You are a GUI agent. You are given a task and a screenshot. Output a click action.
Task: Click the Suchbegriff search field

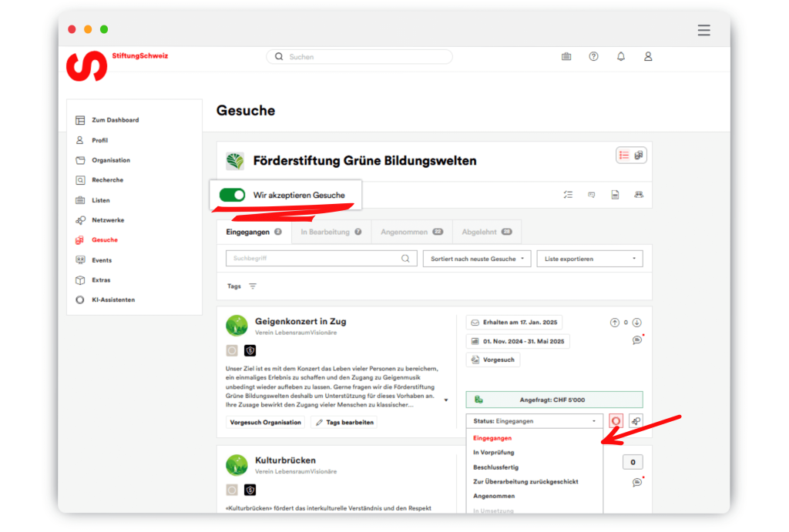(x=314, y=259)
